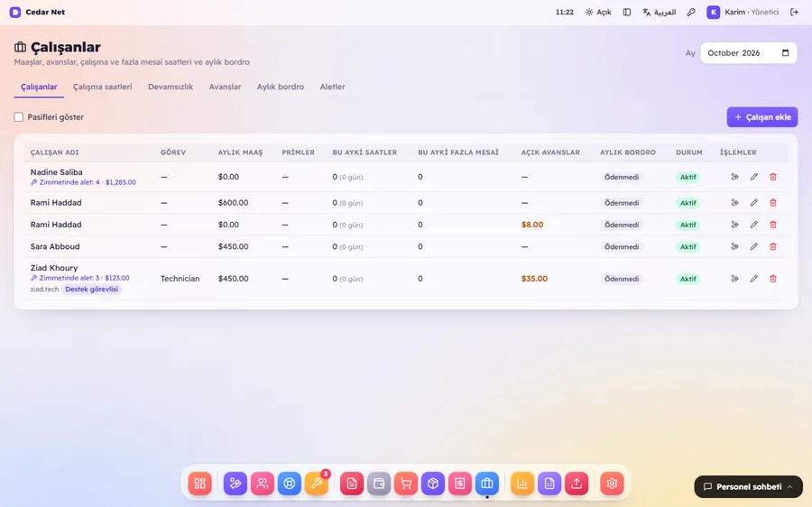This screenshot has height=507, width=812.
Task: Open the purple box inventory icon in the dock
Action: pyautogui.click(x=433, y=484)
